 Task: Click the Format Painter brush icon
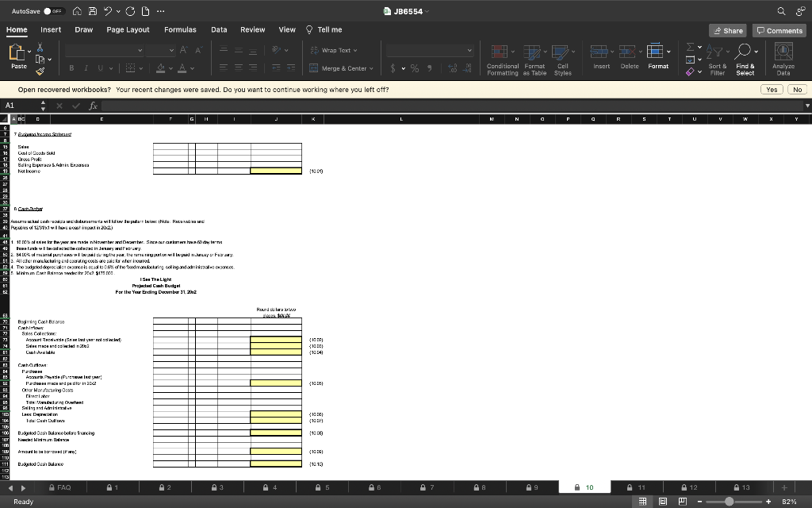(40, 71)
